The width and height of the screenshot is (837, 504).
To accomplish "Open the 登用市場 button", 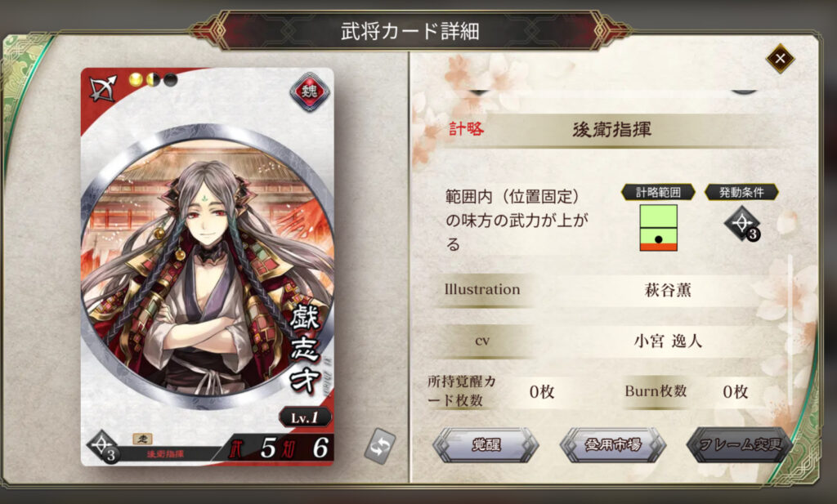I will (x=613, y=444).
